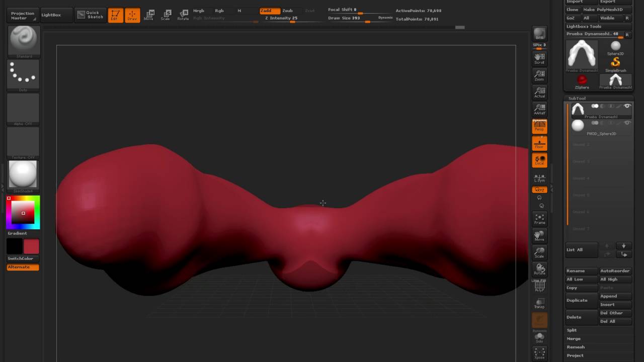Screen dimensions: 644x362
Task: Toggle L.Sym local symmetry
Action: click(x=539, y=178)
